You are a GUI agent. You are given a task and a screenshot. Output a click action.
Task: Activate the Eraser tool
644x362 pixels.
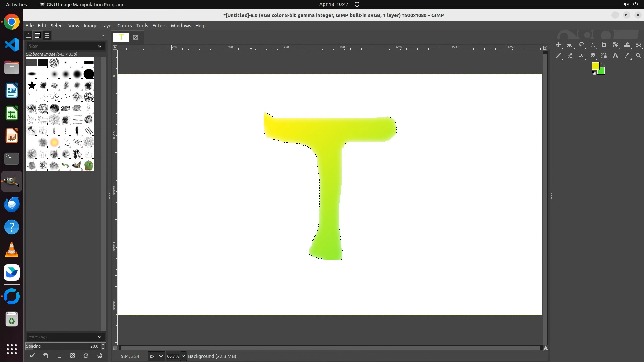570,56
